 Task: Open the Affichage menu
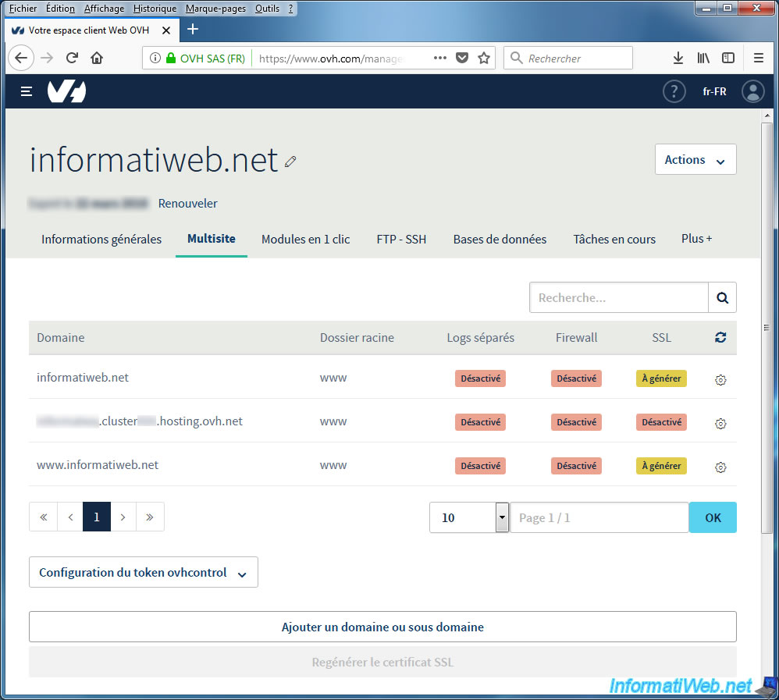pos(104,9)
